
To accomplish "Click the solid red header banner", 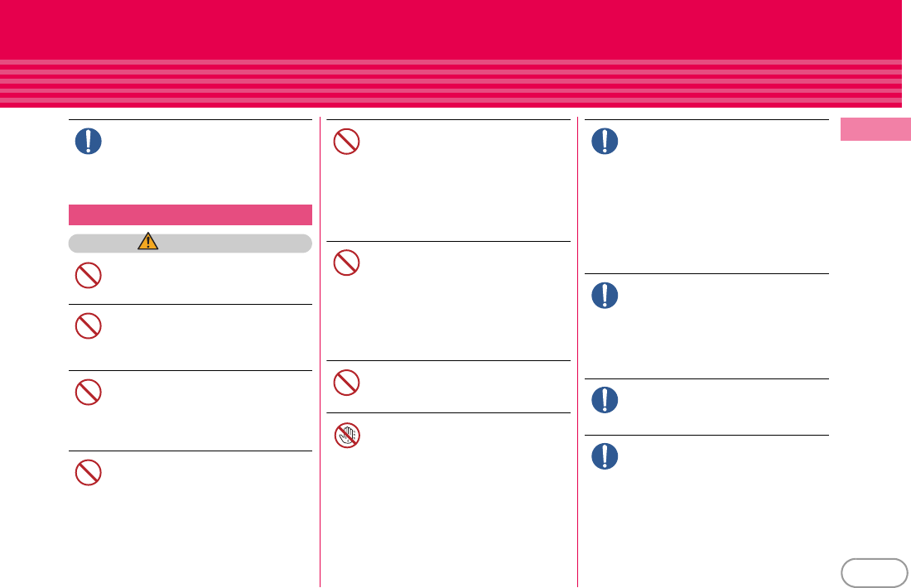I will pos(451,29).
